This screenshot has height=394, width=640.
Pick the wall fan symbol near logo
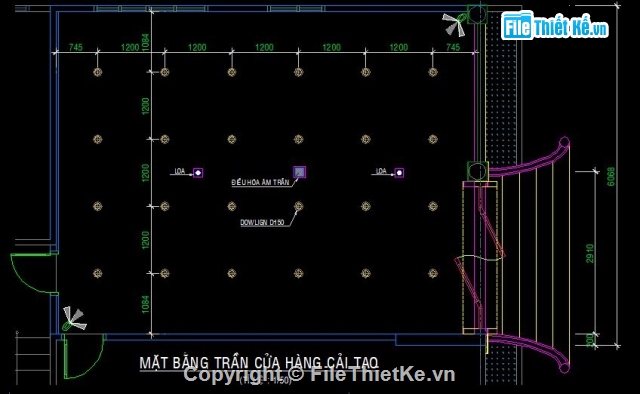pos(454,24)
